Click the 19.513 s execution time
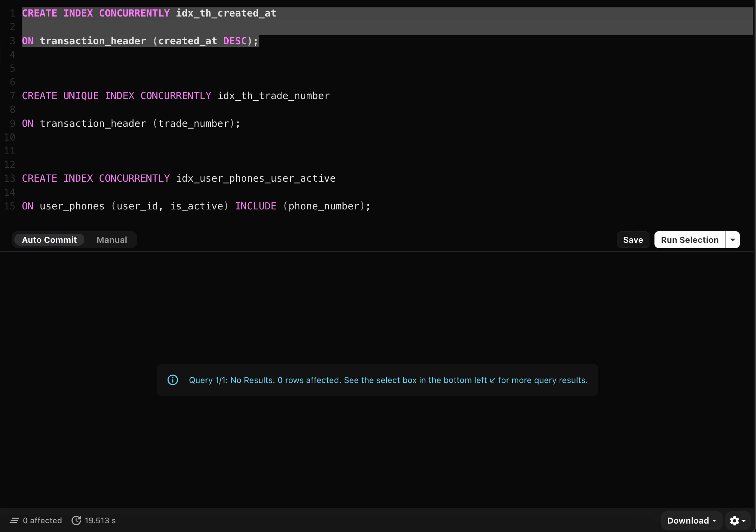This screenshot has width=756, height=532. [x=100, y=520]
